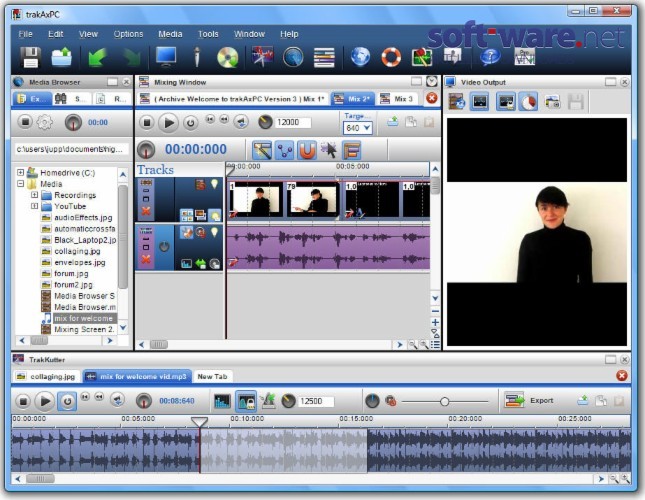The image size is (645, 500).
Task: Toggle loop button in TrakKutter
Action: point(67,401)
